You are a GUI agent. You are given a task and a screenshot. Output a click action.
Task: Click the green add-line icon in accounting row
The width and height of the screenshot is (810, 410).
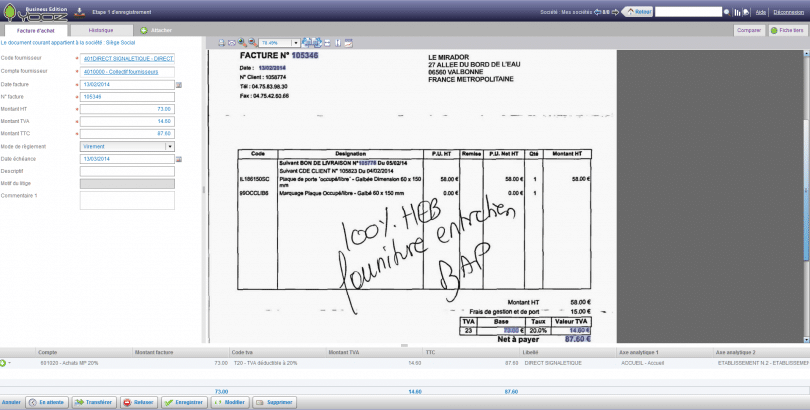3,364
